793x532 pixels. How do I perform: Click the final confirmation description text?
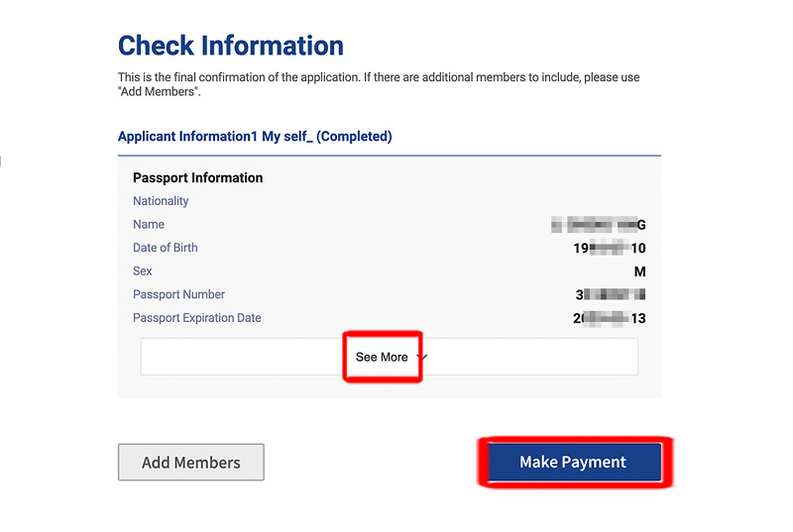[x=377, y=77]
